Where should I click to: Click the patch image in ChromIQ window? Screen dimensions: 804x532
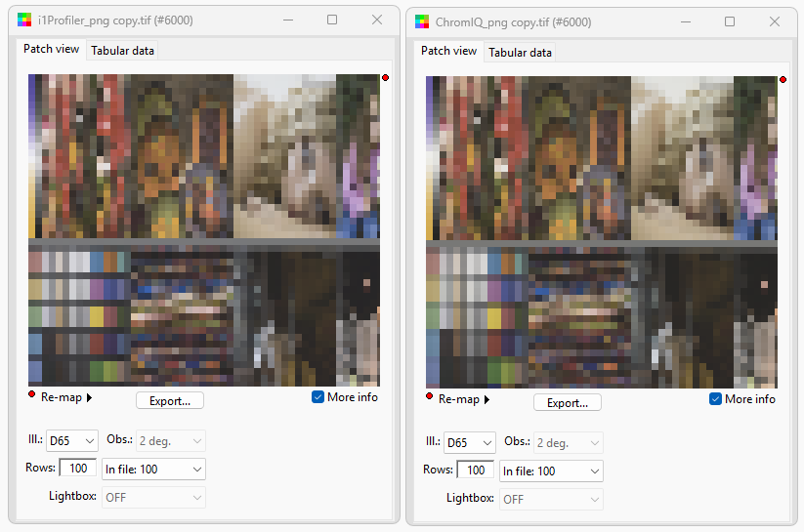(x=602, y=232)
